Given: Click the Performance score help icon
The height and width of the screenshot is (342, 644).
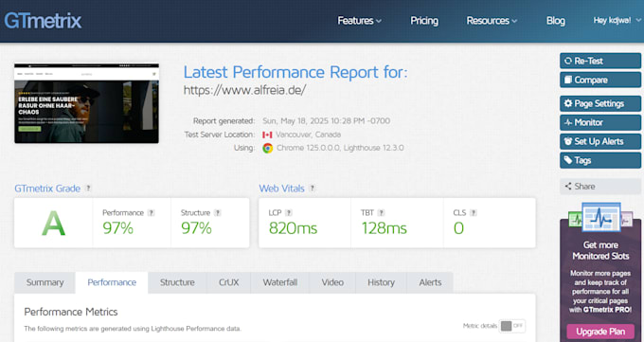Looking at the screenshot, I should click(152, 213).
